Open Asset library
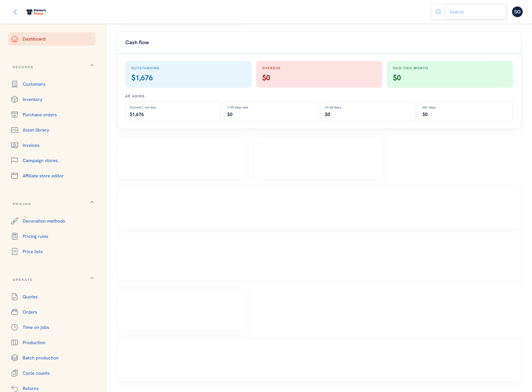Image resolution: width=532 pixels, height=392 pixels. 36,130
